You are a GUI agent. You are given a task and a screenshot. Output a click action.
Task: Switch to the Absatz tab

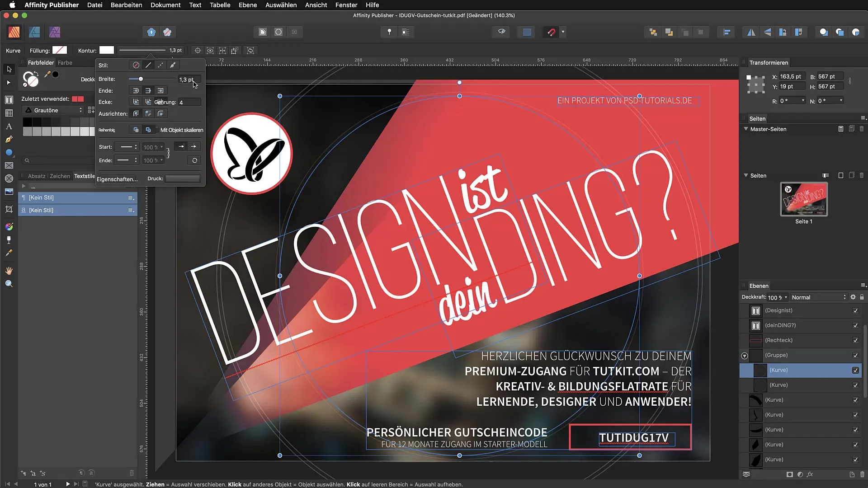pyautogui.click(x=37, y=176)
